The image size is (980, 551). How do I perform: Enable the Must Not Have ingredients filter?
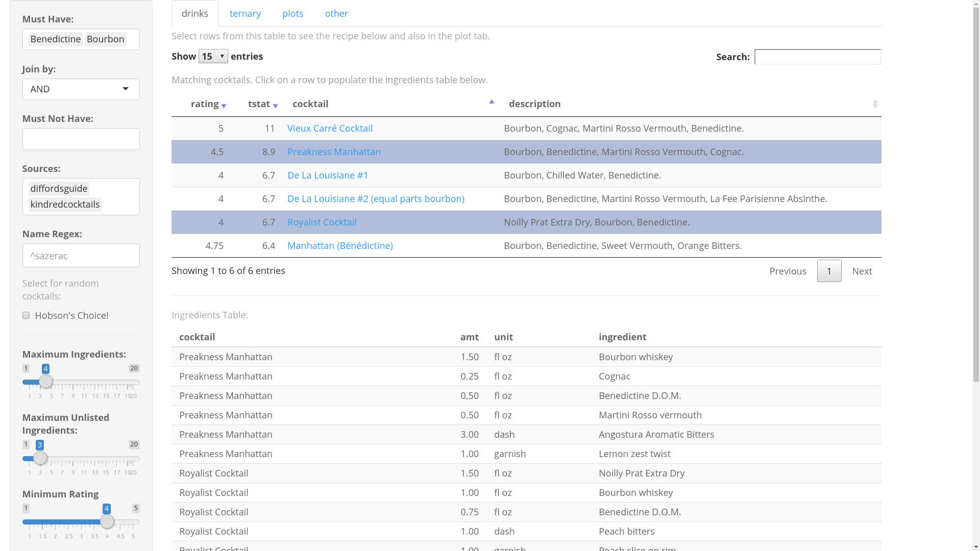81,139
